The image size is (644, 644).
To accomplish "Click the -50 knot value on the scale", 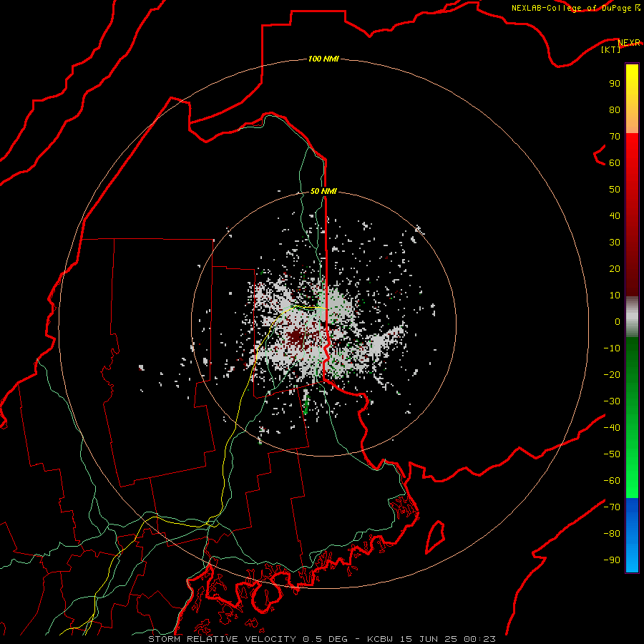I will (x=612, y=454).
